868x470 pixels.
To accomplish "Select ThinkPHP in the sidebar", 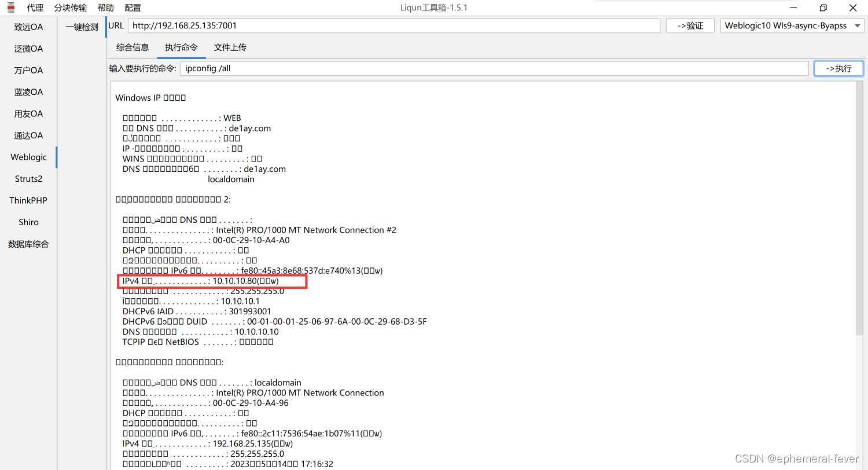I will click(28, 201).
